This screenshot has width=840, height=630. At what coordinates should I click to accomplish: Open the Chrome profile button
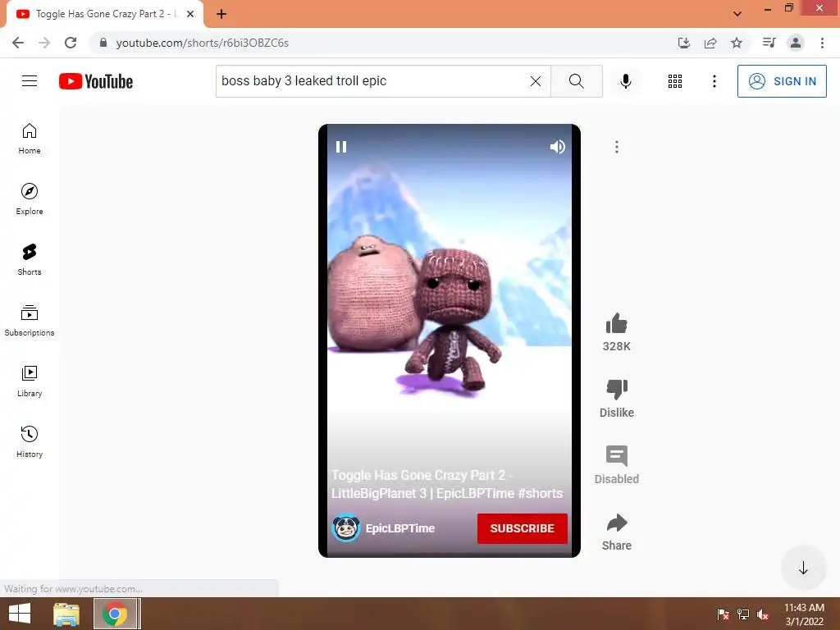point(796,43)
